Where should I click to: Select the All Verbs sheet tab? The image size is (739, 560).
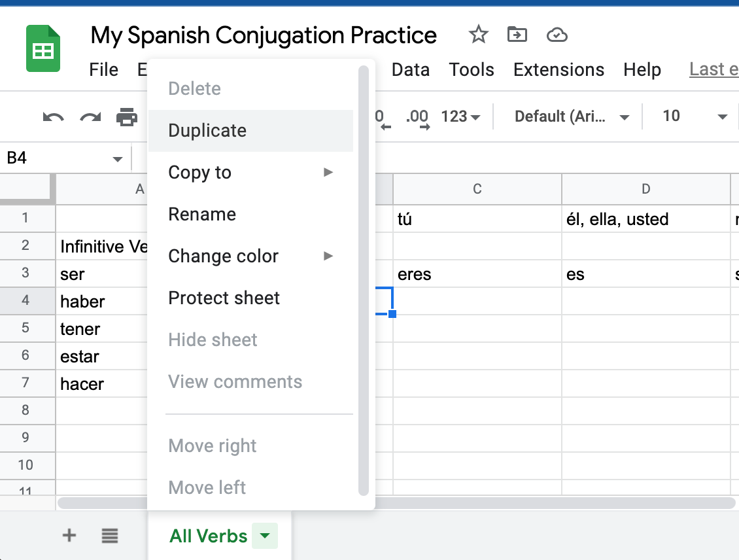(x=207, y=534)
